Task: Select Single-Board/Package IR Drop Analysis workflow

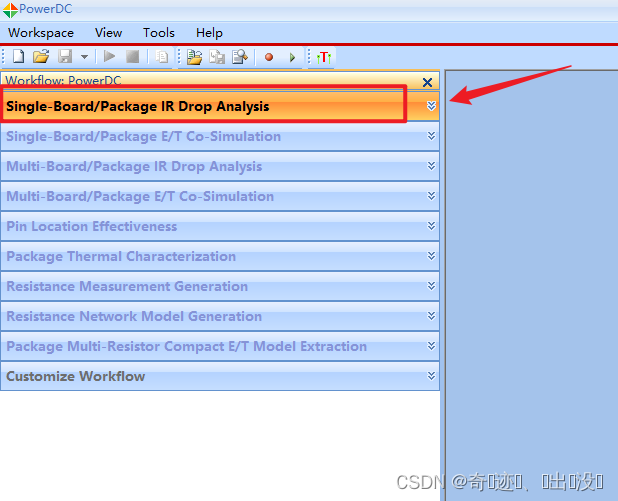Action: [x=220, y=106]
